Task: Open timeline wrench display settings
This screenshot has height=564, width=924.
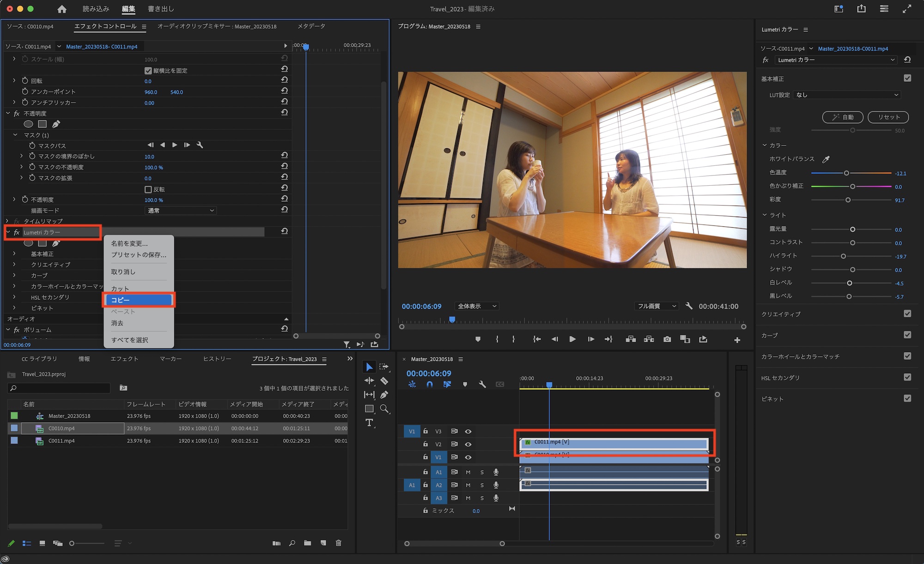Action: pos(482,384)
